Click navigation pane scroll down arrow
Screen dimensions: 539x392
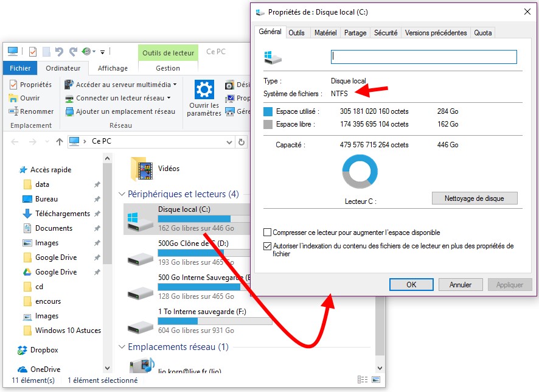click(x=107, y=368)
